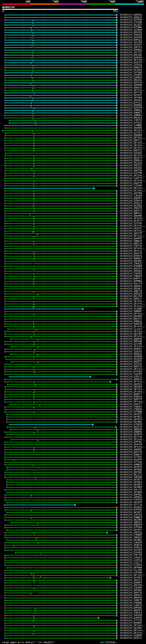Click hit UniRef100_P49199
This screenshot has height=644, width=146.
coord(131,35)
